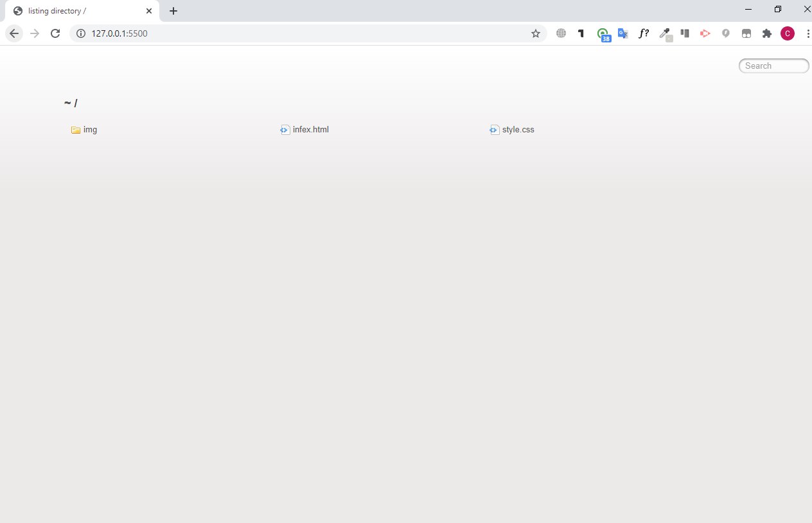Click the style.css file icon
The height and width of the screenshot is (523, 812).
click(495, 130)
